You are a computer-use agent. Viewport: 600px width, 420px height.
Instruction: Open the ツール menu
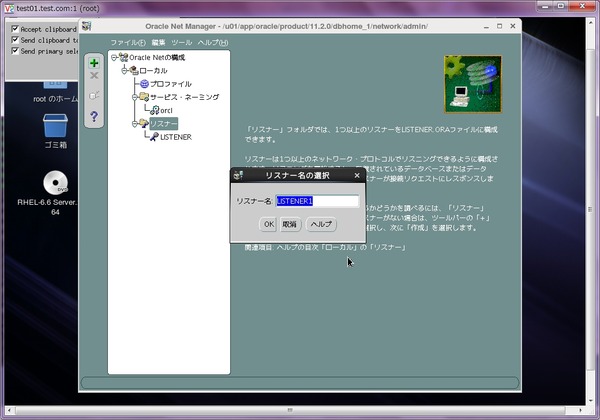[181, 42]
